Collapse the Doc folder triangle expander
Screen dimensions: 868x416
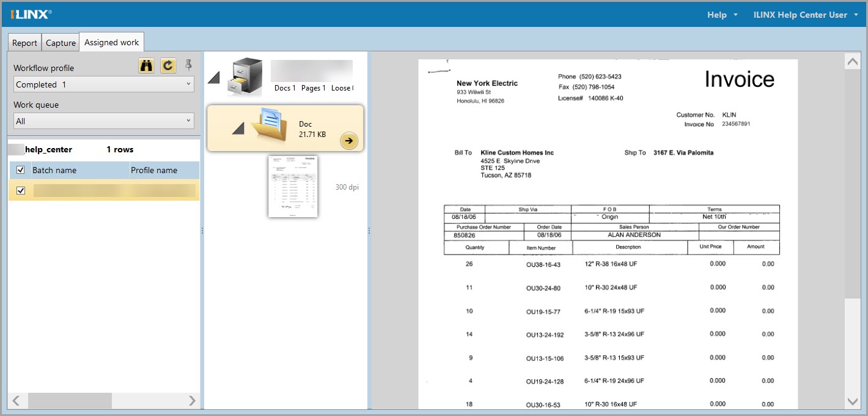pyautogui.click(x=239, y=127)
